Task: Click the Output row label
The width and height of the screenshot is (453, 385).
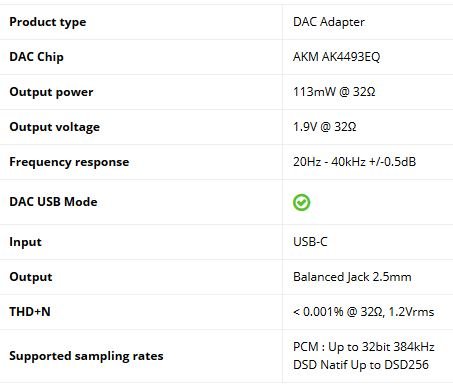Action: (x=31, y=277)
